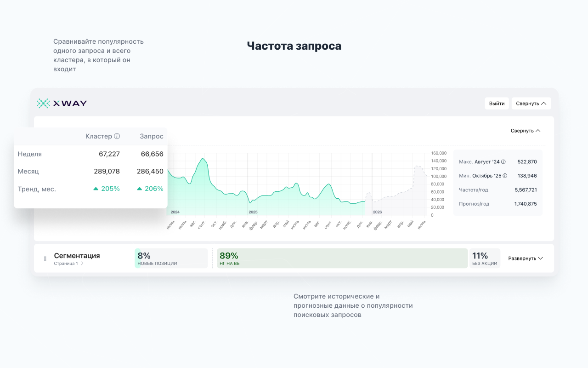Click the XWAY logo icon
Screen dimensions: 588x368
[44, 103]
